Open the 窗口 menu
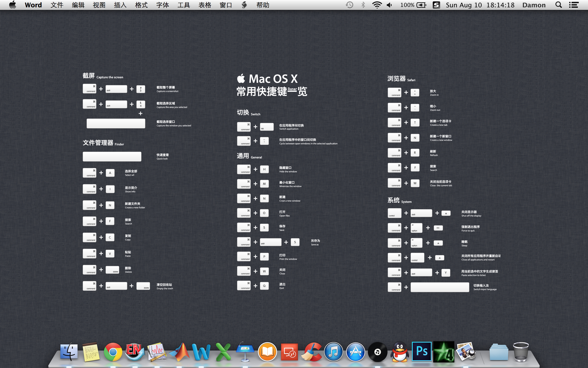The image size is (588, 368). pos(226,5)
